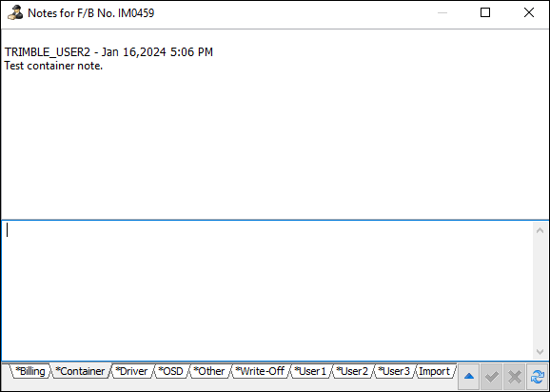
Task: Click the existing note text 'Test container note.'
Action: 53,66
